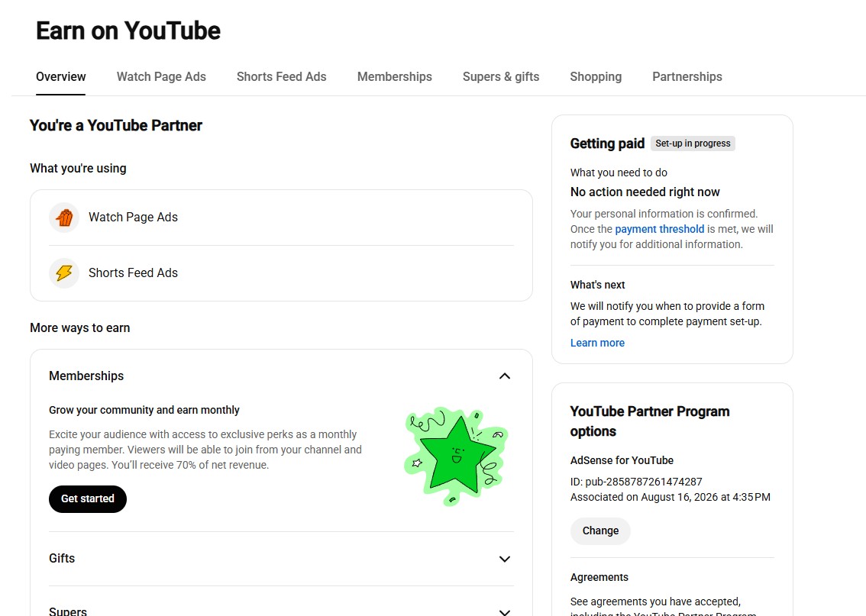Viewport: 866px width, 616px height.
Task: Open the Watch Page Ads row
Action: [281, 218]
